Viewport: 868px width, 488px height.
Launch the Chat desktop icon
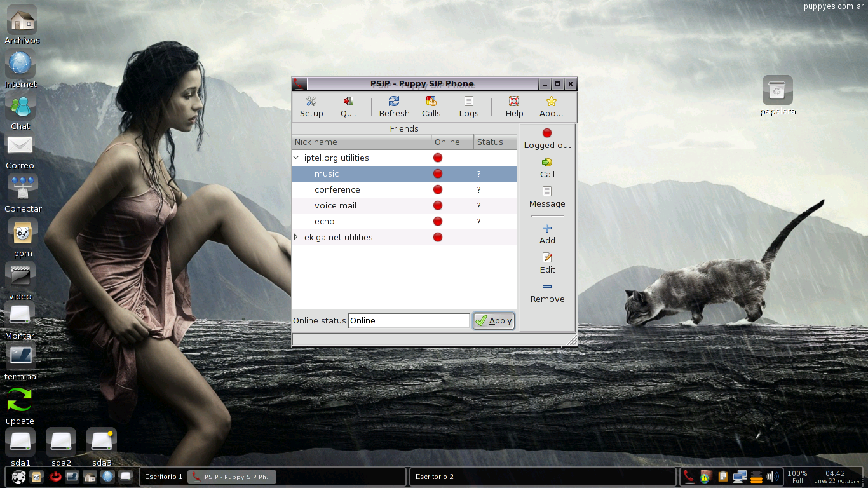pyautogui.click(x=20, y=112)
